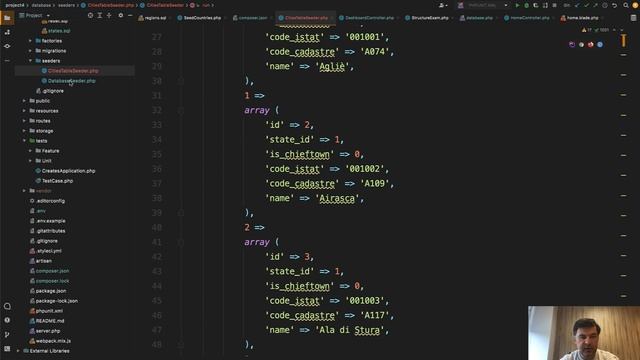This screenshot has width=640, height=360.
Task: Click the Git history clock icon
Action: (605, 5)
